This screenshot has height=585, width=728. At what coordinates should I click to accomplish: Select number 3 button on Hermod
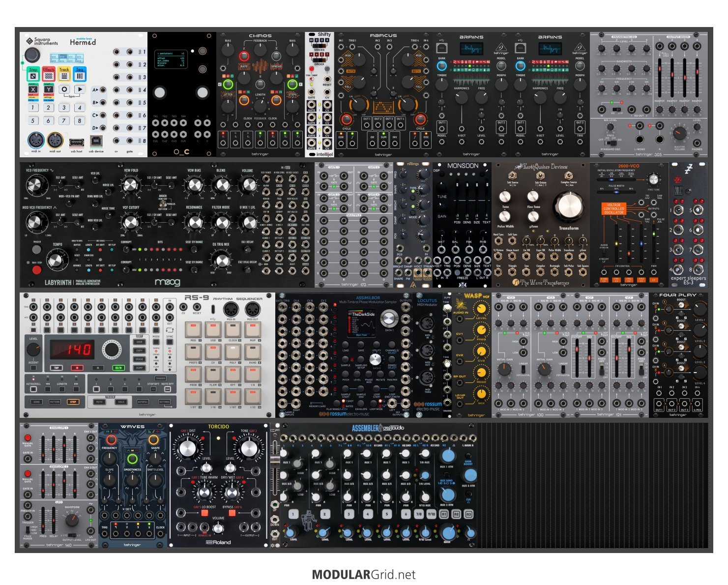coord(64,107)
